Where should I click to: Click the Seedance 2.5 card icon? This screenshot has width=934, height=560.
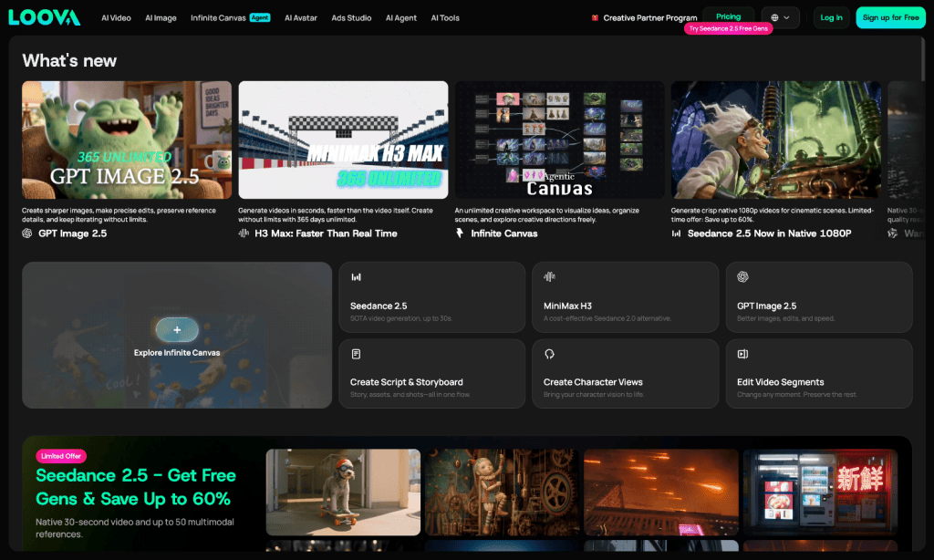tap(356, 277)
